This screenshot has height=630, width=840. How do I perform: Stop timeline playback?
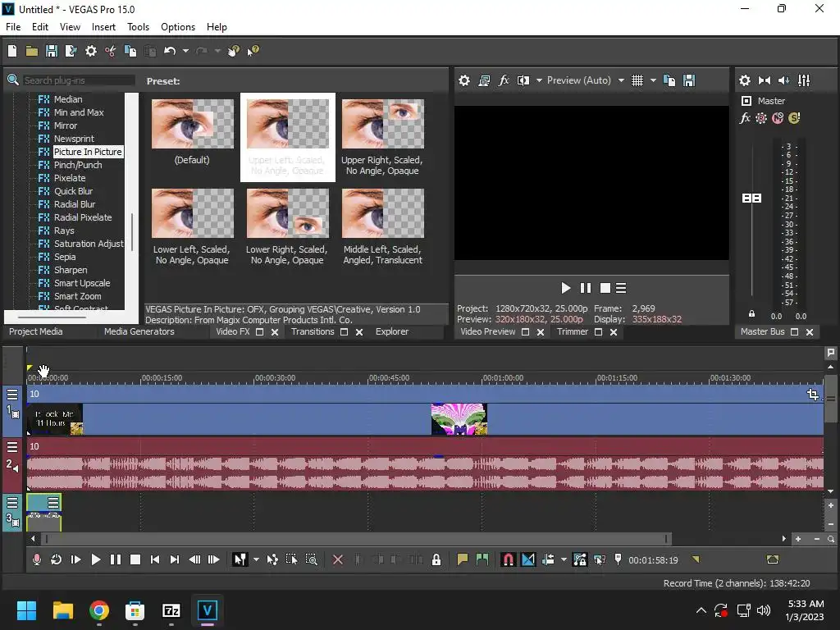click(135, 559)
